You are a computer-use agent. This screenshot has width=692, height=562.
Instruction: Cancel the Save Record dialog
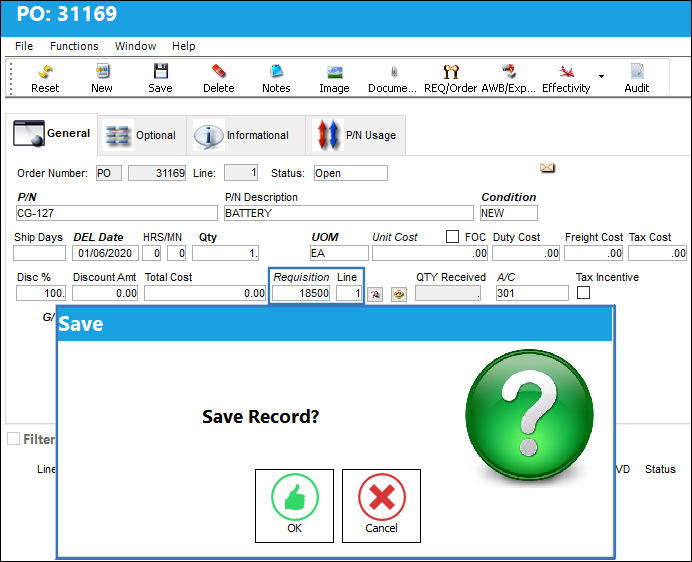[381, 506]
